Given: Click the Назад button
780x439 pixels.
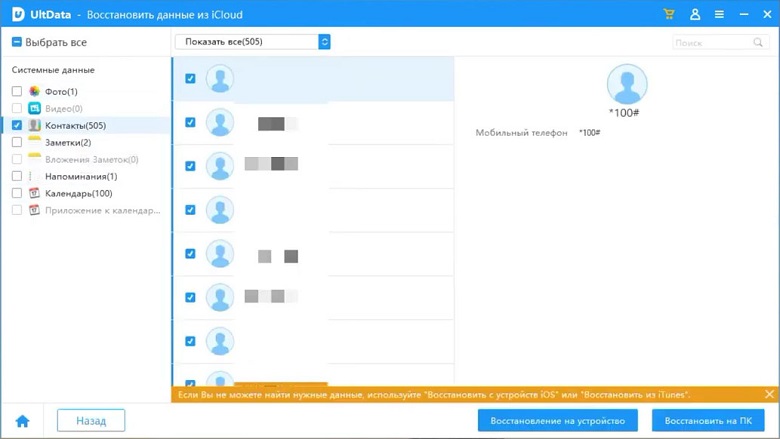Looking at the screenshot, I should pos(91,421).
